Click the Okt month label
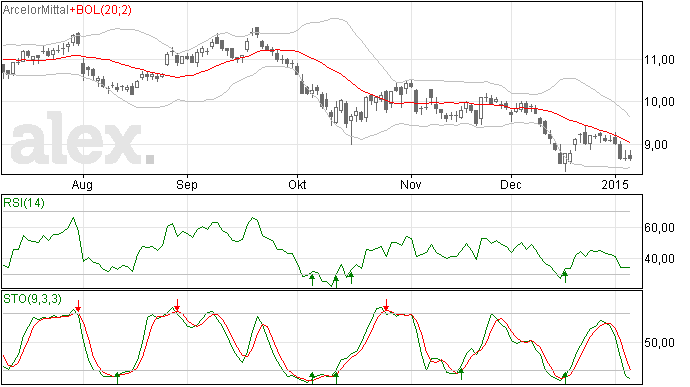 click(x=297, y=184)
